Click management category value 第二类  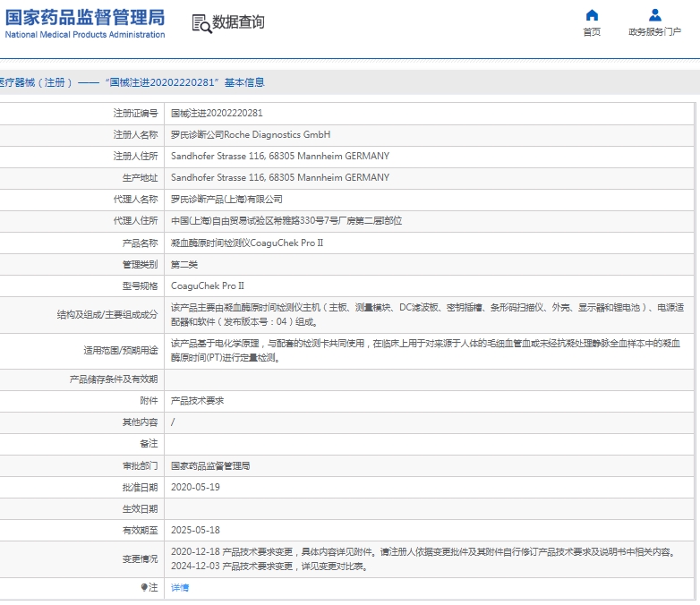[184, 264]
